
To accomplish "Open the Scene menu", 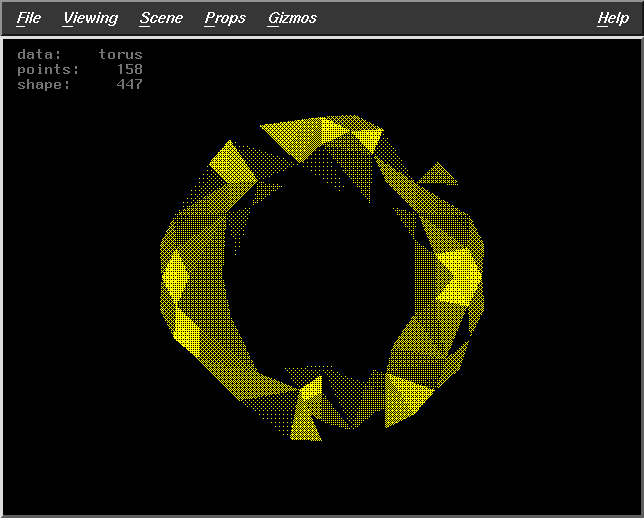I will tap(161, 18).
